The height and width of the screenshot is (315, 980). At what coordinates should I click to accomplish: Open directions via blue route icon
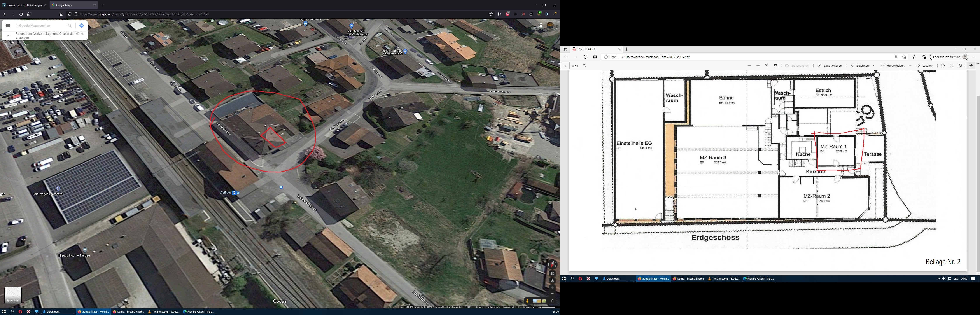coord(81,26)
